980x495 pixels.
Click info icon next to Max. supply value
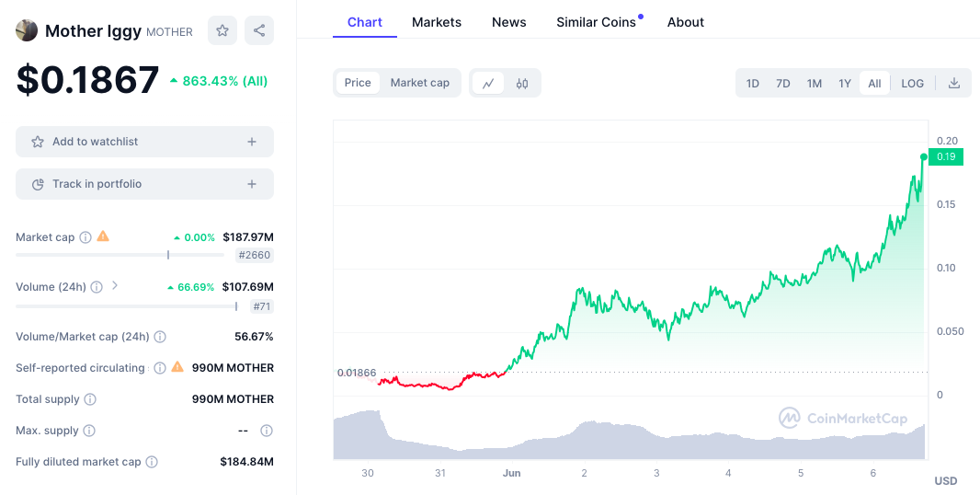(x=267, y=431)
